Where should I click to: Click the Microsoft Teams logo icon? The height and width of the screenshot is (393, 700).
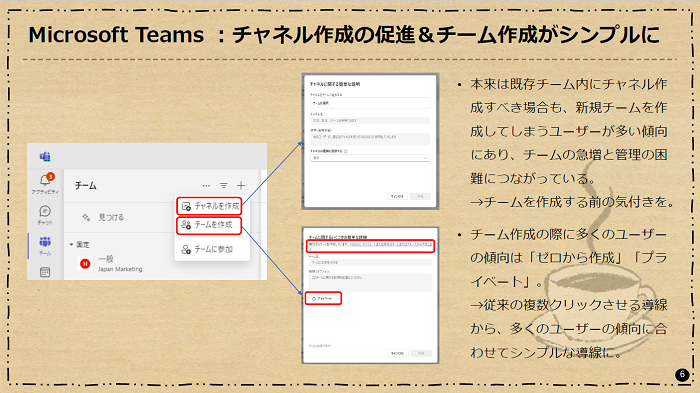click(x=45, y=157)
